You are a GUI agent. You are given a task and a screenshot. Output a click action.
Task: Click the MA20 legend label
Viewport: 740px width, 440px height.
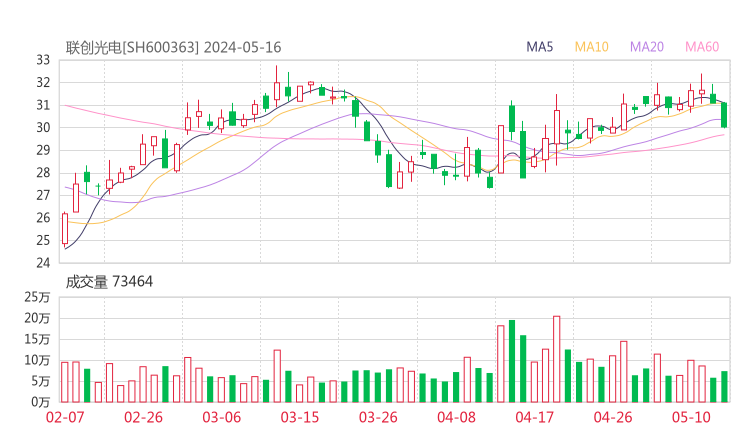[x=647, y=47]
